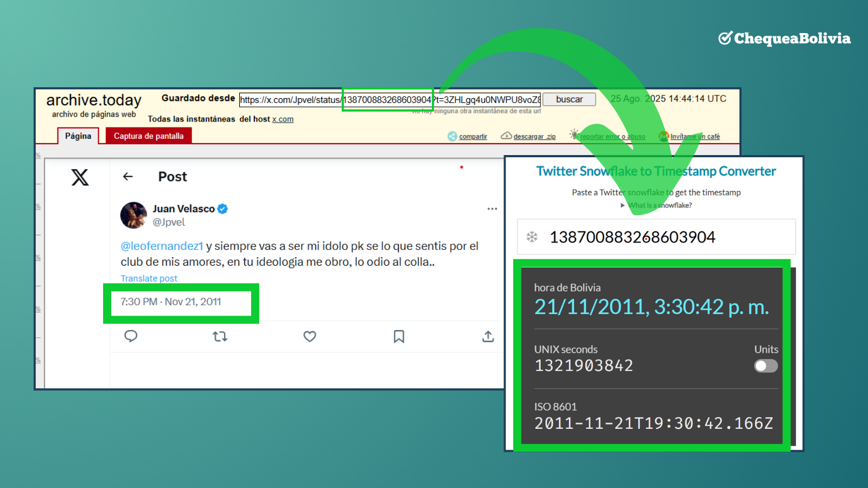
Task: Click the Translate post link
Action: pyautogui.click(x=149, y=278)
